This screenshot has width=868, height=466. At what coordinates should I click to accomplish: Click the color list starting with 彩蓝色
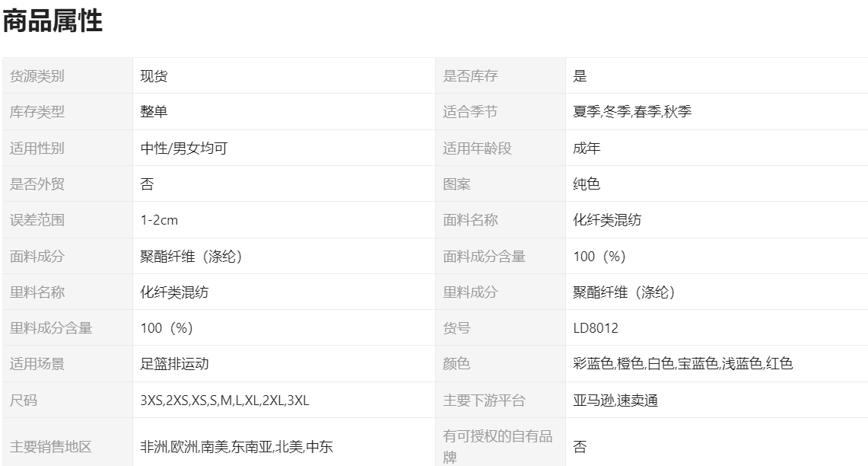682,364
